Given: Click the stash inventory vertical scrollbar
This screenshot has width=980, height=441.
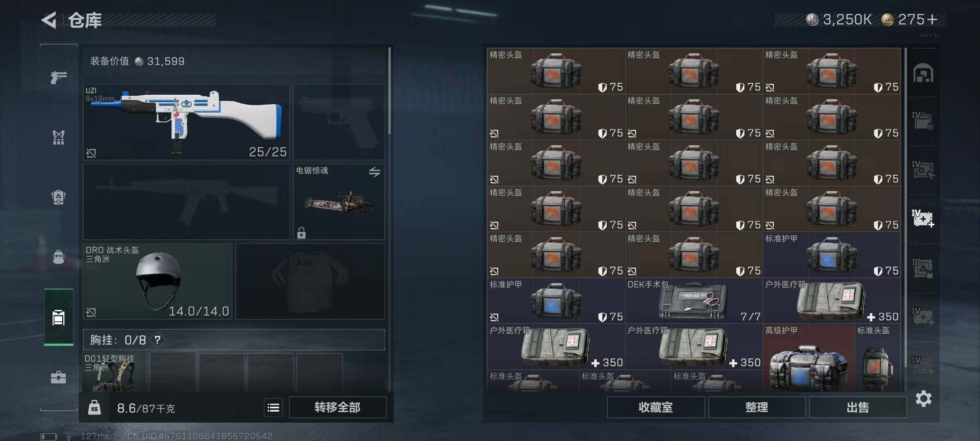Looking at the screenshot, I should 906,208.
